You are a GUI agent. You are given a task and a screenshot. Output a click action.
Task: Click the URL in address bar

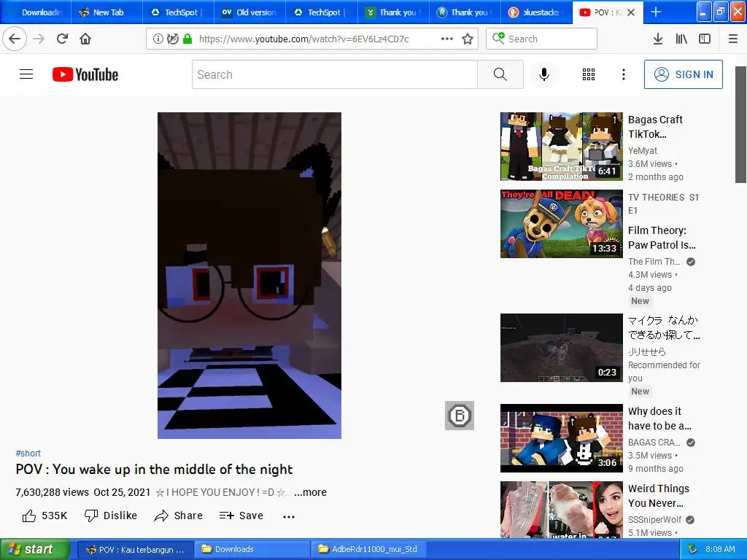pyautogui.click(x=304, y=39)
